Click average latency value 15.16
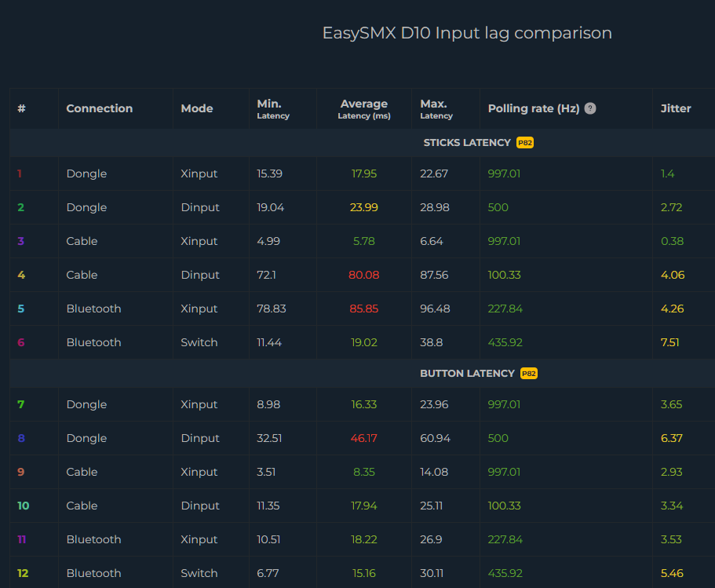 [x=364, y=573]
